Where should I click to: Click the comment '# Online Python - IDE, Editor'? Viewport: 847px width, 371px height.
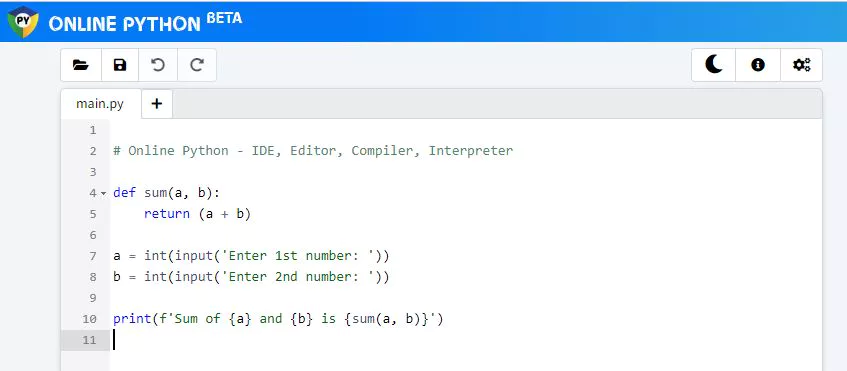(x=224, y=151)
